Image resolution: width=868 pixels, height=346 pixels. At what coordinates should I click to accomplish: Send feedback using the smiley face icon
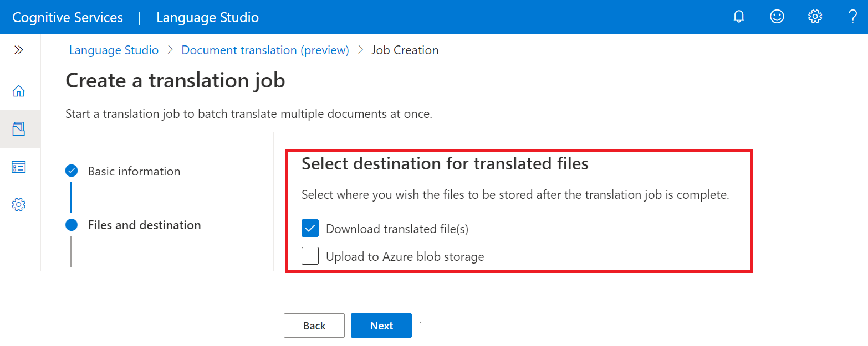point(777,17)
